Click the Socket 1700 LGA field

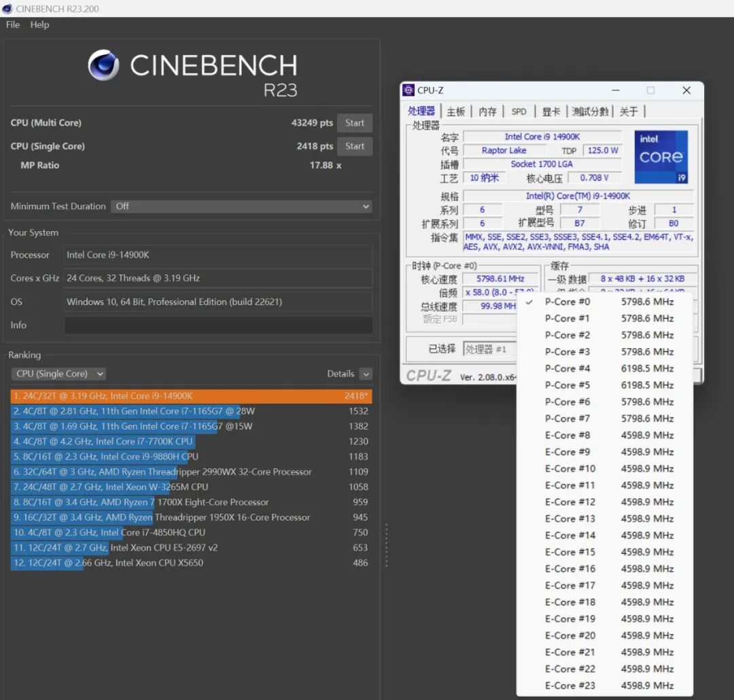click(x=542, y=164)
